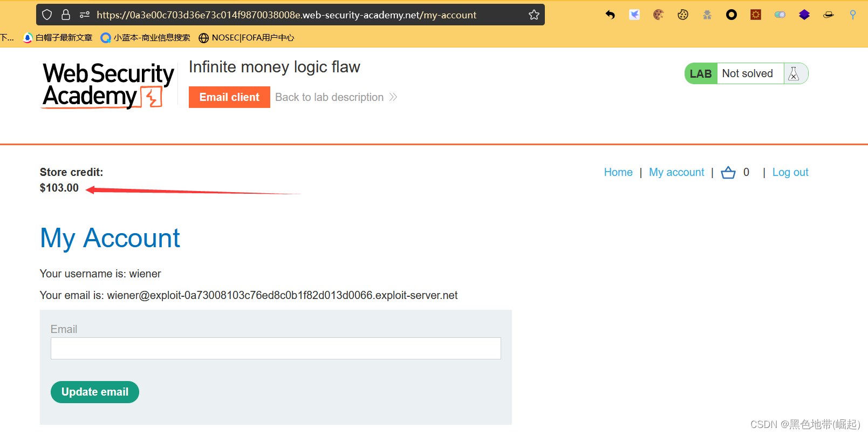The image size is (868, 435).
Task: Click the wiener@exploit-server email address text
Action: [x=282, y=295]
